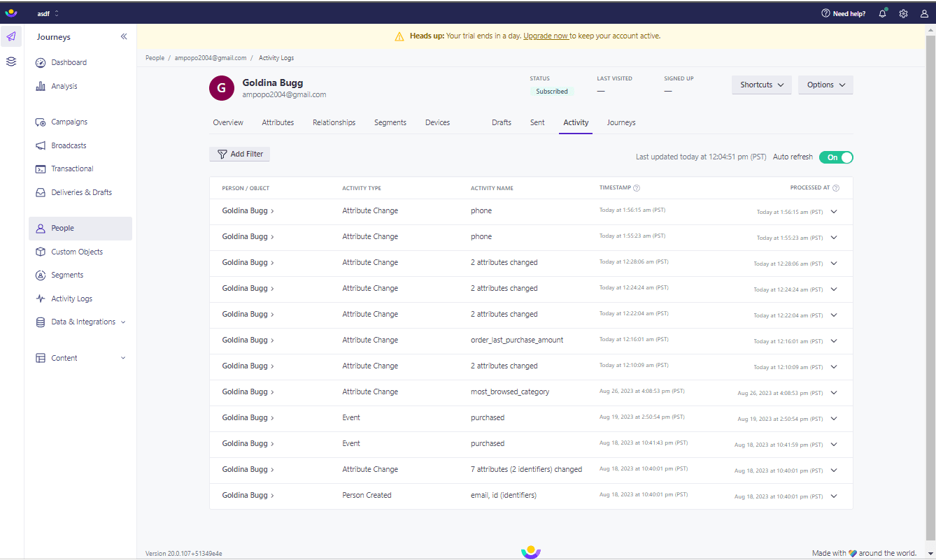Click the Activity Type column header
The image size is (936, 560).
tap(361, 188)
